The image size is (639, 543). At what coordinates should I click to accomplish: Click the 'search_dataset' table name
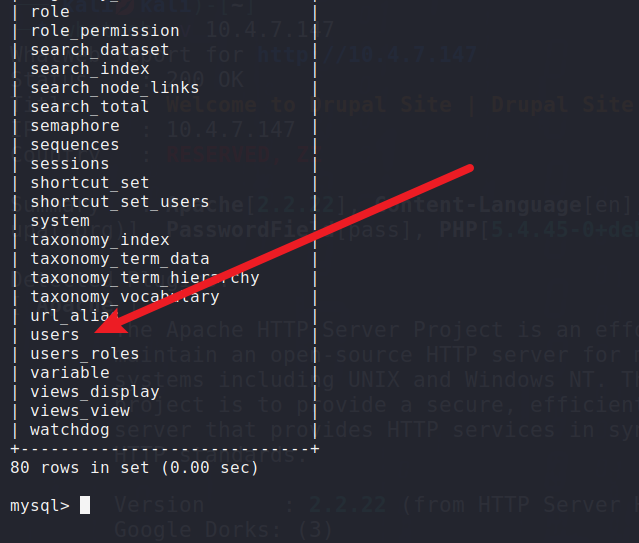click(100, 50)
